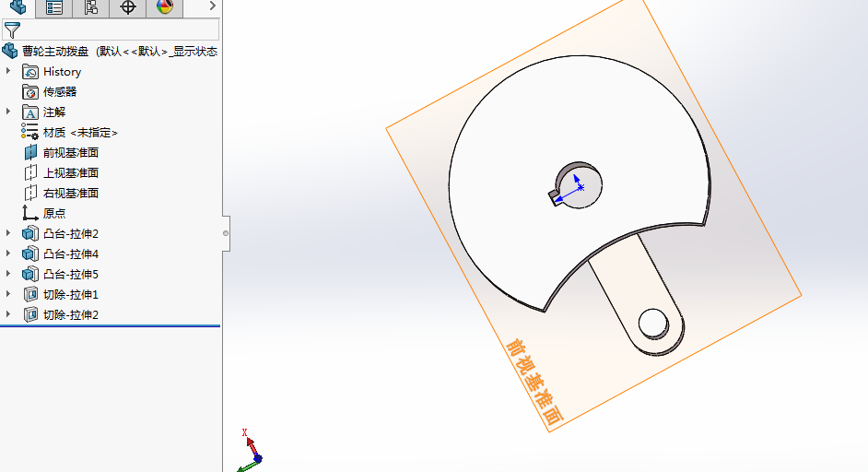
Task: Click the 曹轮主动拨盘 part icon
Action: pyautogui.click(x=10, y=51)
